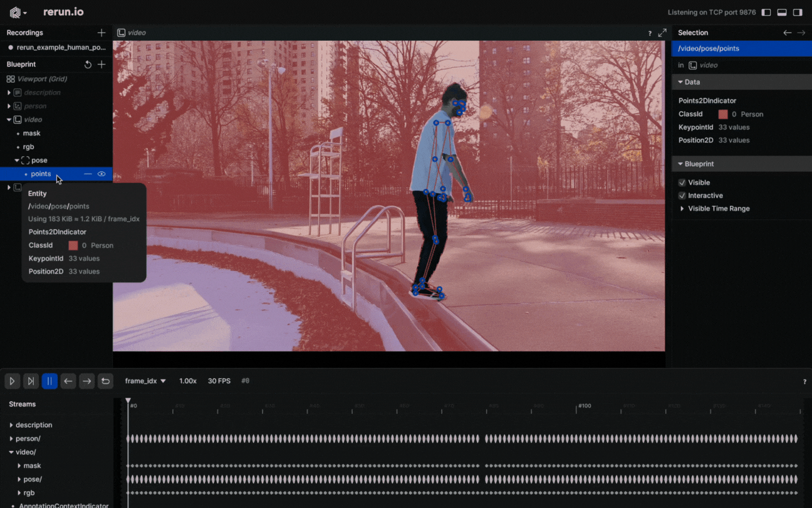This screenshot has width=812, height=508.
Task: Step forward one frame
Action: (x=87, y=381)
